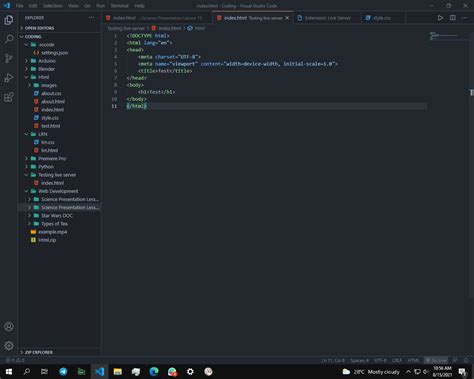This screenshot has height=379, width=474.
Task: Open the Explorer view in activity bar
Action: (x=9, y=20)
